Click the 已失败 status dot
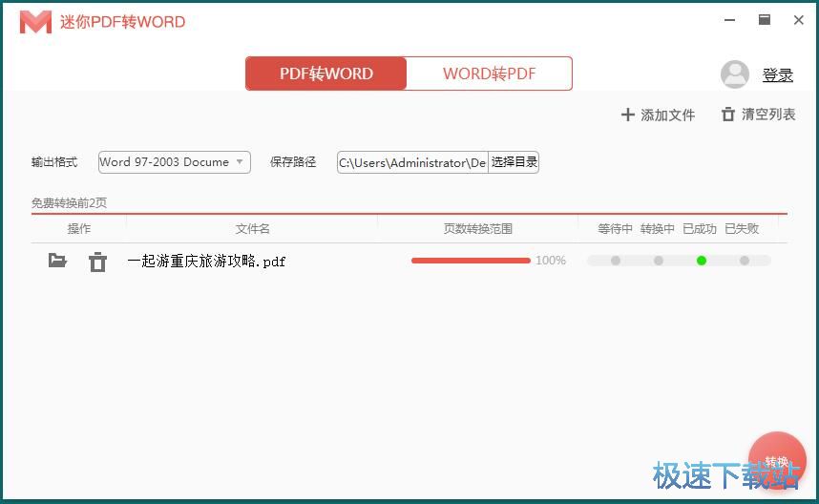This screenshot has height=504, width=819. click(745, 260)
